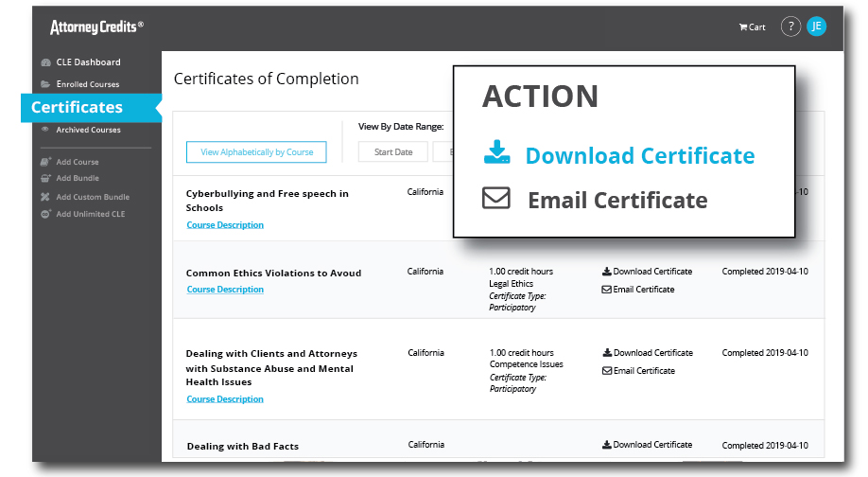Click the Attorney Credits logo
Screen dimensions: 868x477
pyautogui.click(x=96, y=26)
